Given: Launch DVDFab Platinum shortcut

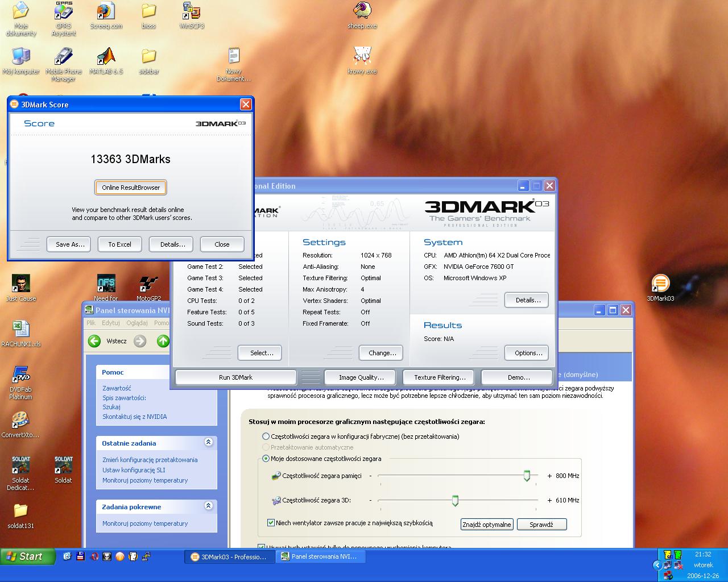Looking at the screenshot, I should [21, 383].
